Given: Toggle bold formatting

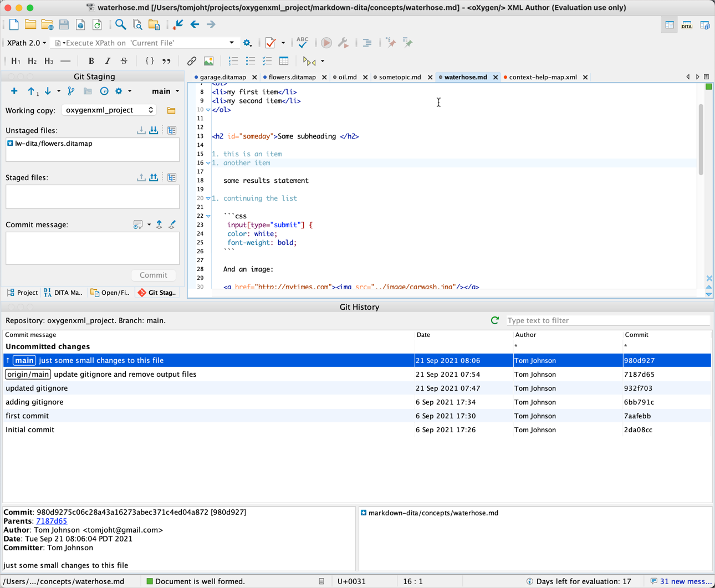Looking at the screenshot, I should 91,61.
